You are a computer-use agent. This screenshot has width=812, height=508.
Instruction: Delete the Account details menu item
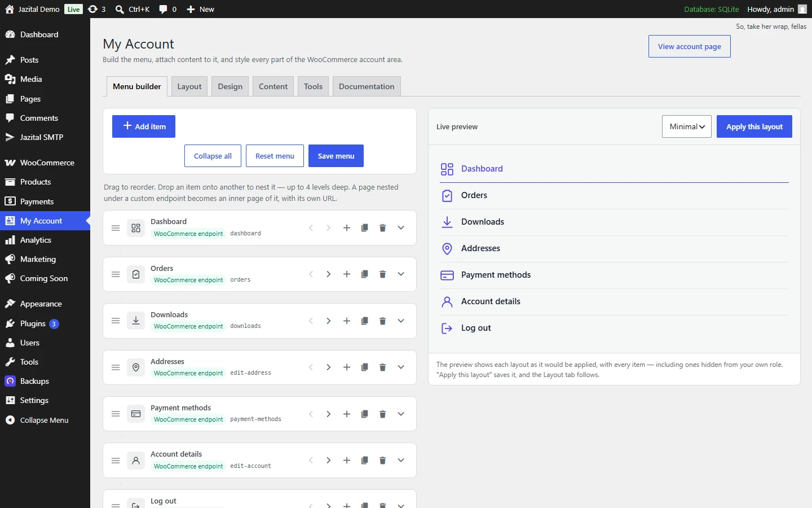tap(382, 461)
